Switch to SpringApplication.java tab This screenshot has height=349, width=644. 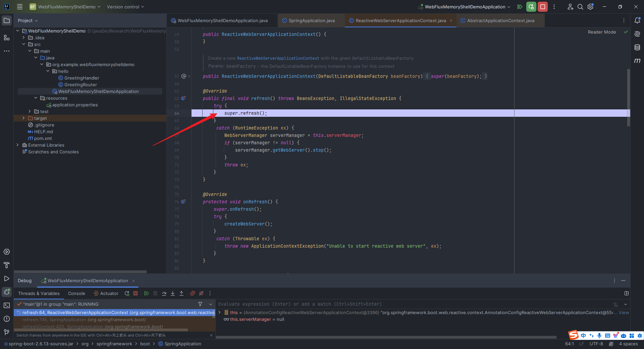point(311,20)
